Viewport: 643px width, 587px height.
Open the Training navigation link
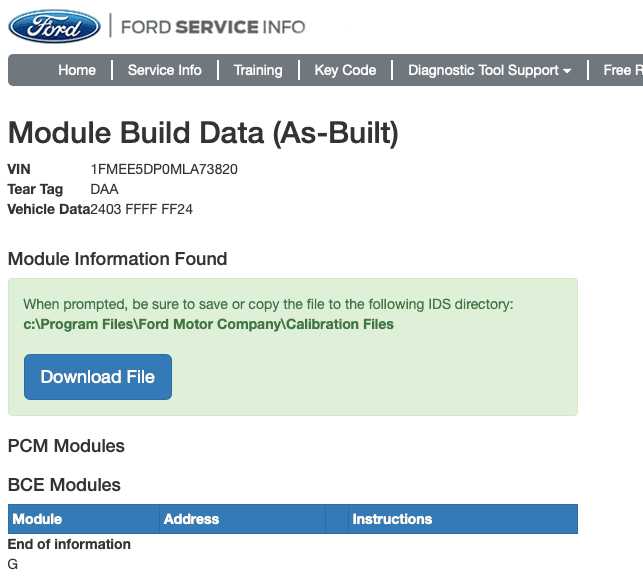coord(258,70)
